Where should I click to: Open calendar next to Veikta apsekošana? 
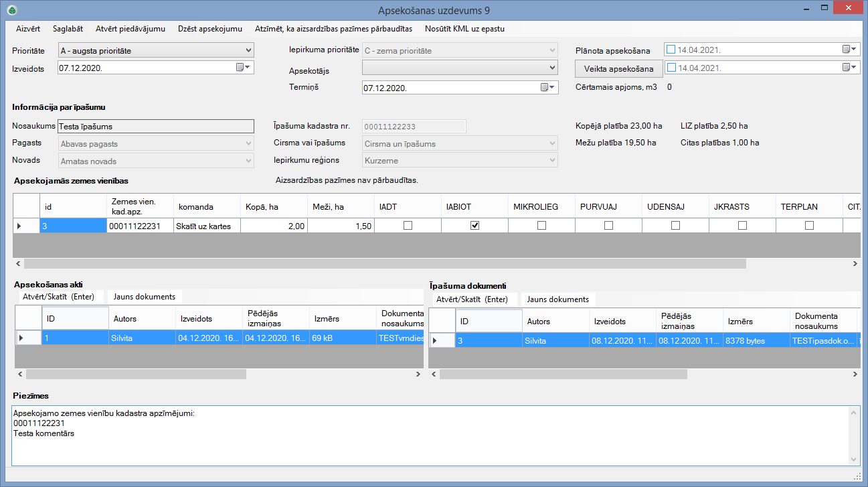pyautogui.click(x=849, y=68)
